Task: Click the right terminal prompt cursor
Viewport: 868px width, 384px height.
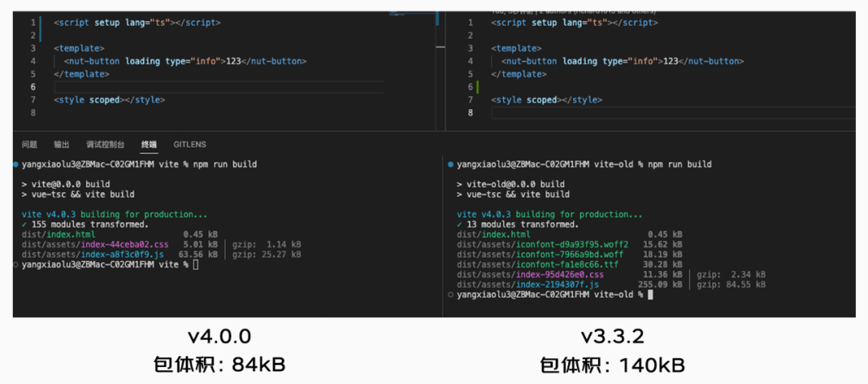Action: coord(650,295)
